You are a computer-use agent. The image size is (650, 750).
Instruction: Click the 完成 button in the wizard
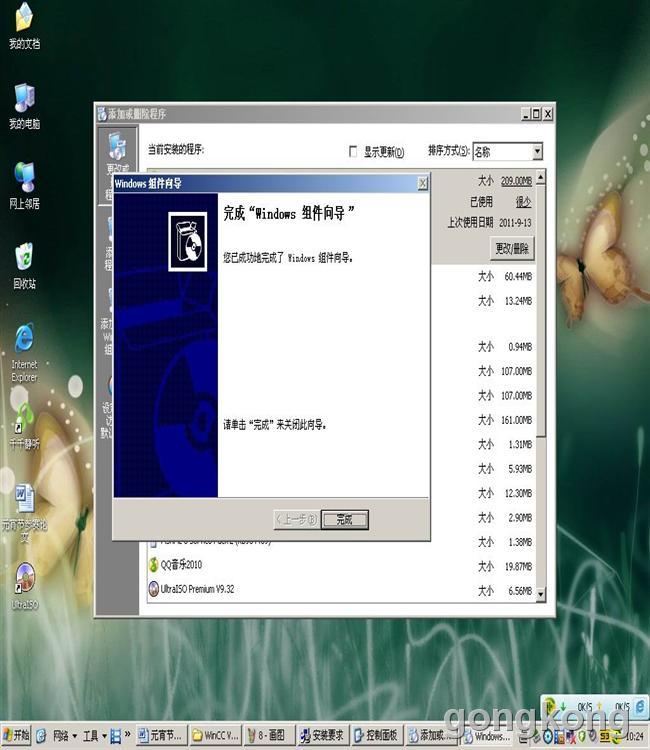tap(345, 519)
